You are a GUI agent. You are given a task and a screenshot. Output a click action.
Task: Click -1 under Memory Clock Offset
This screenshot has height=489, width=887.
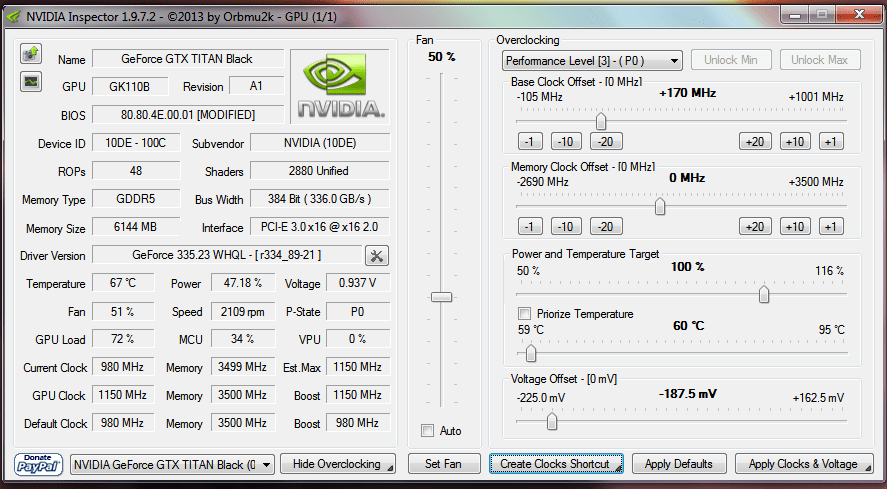[x=530, y=227]
